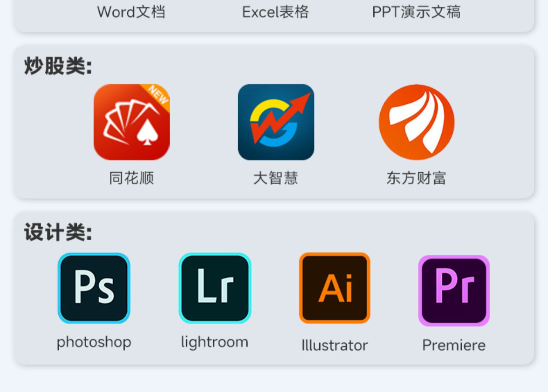Select the lightroom text label
548x392 pixels.
(215, 342)
